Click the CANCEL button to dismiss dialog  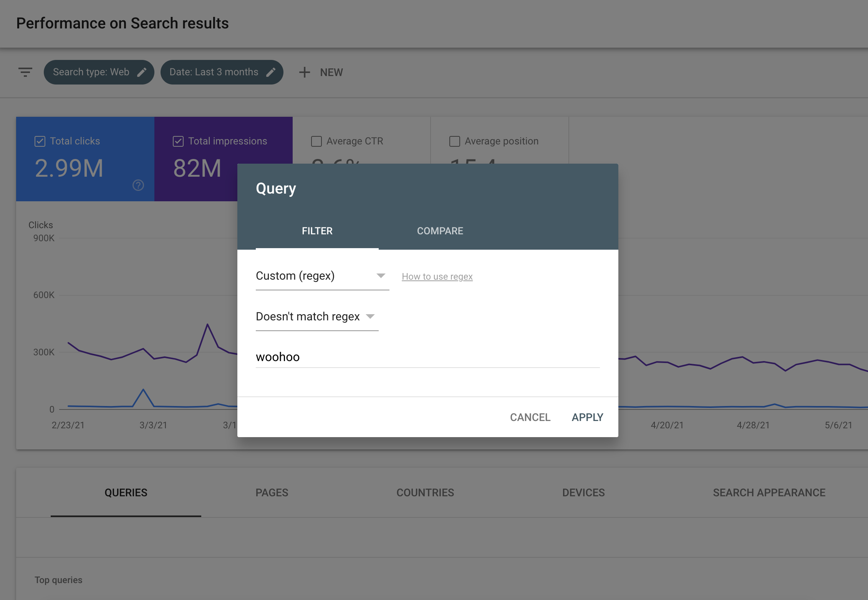tap(530, 417)
